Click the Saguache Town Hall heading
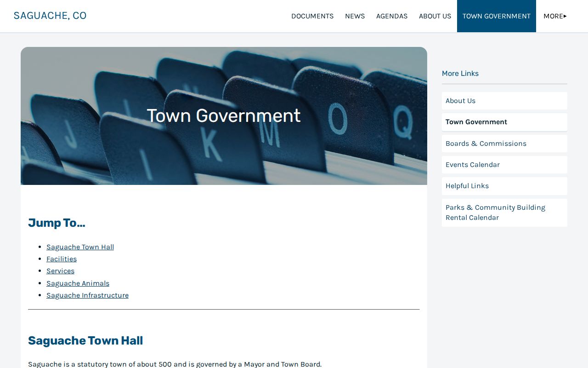This screenshot has width=588, height=368. tap(85, 341)
